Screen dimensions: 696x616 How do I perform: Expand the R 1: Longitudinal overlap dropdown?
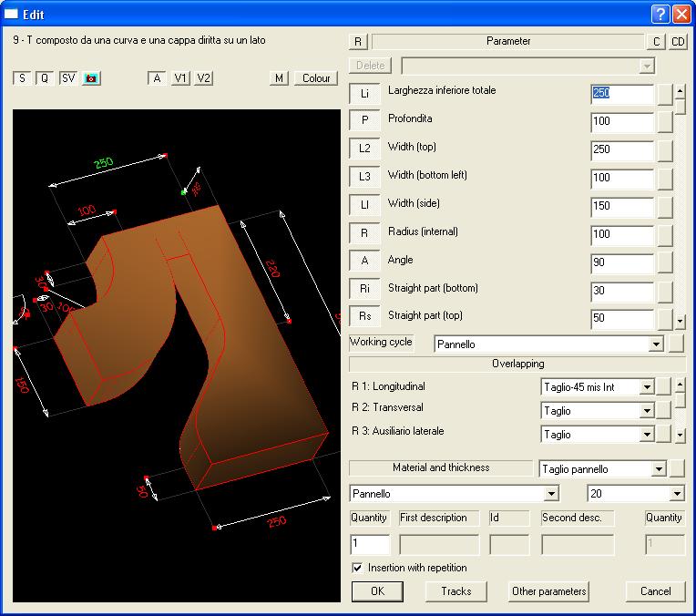[647, 387]
